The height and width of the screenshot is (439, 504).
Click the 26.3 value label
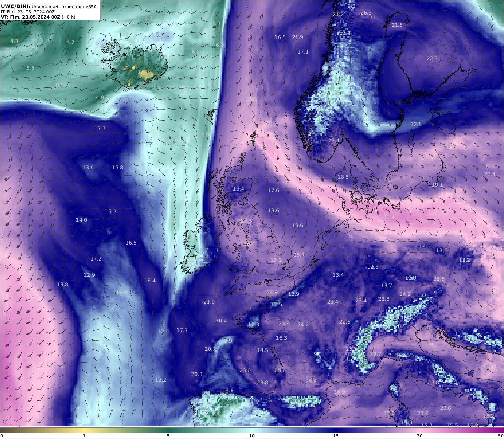366,13
